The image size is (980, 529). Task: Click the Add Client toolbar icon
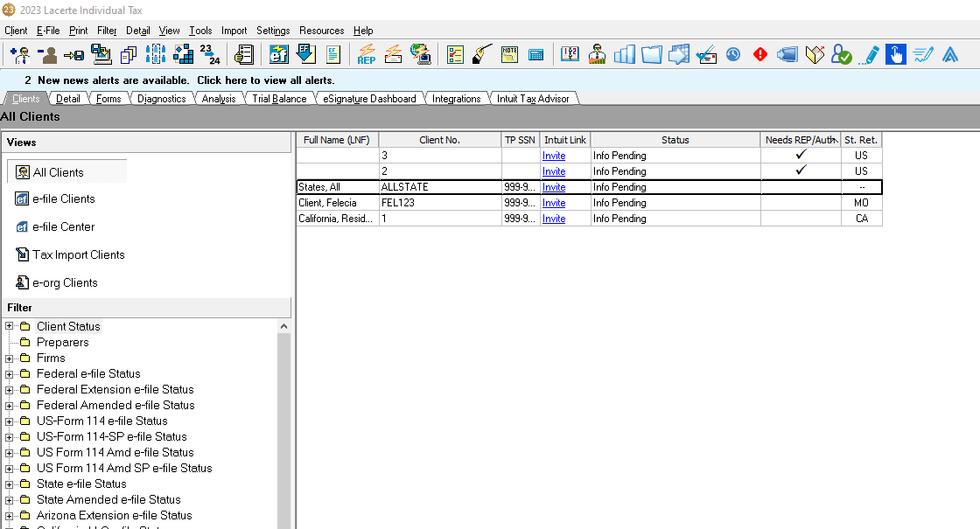(x=19, y=55)
